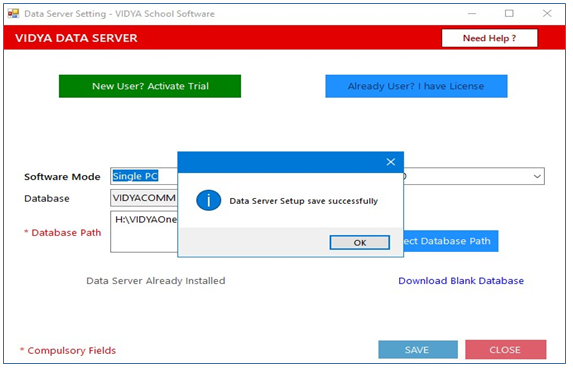Click the 'Data Server Already Installed' text
Screen dimensions: 573x369
(156, 281)
